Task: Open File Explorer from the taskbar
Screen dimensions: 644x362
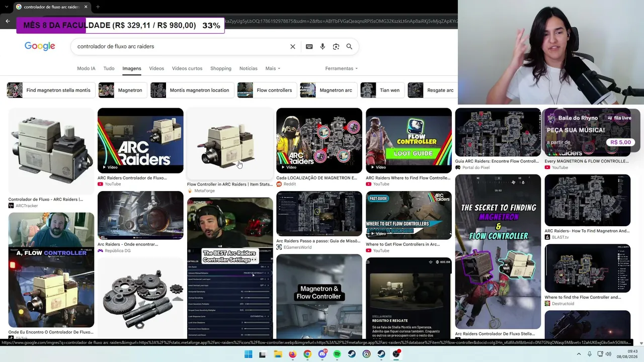Action: pyautogui.click(x=278, y=354)
